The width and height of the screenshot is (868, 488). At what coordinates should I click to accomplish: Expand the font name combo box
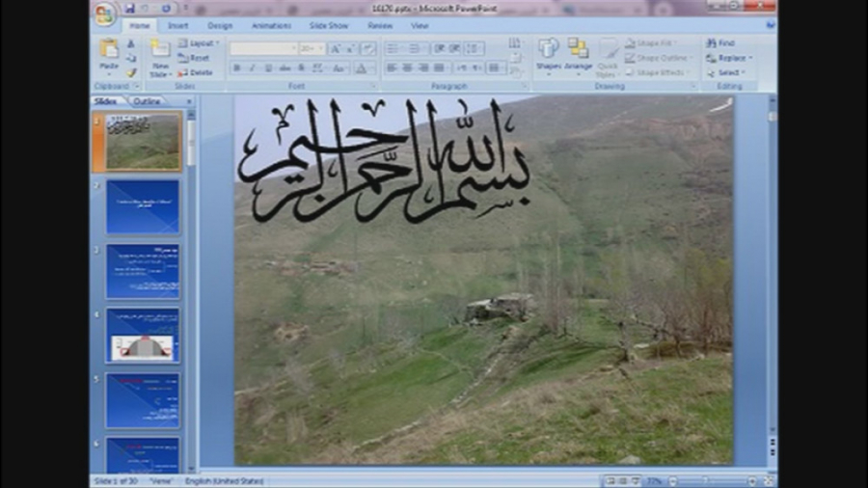click(291, 48)
